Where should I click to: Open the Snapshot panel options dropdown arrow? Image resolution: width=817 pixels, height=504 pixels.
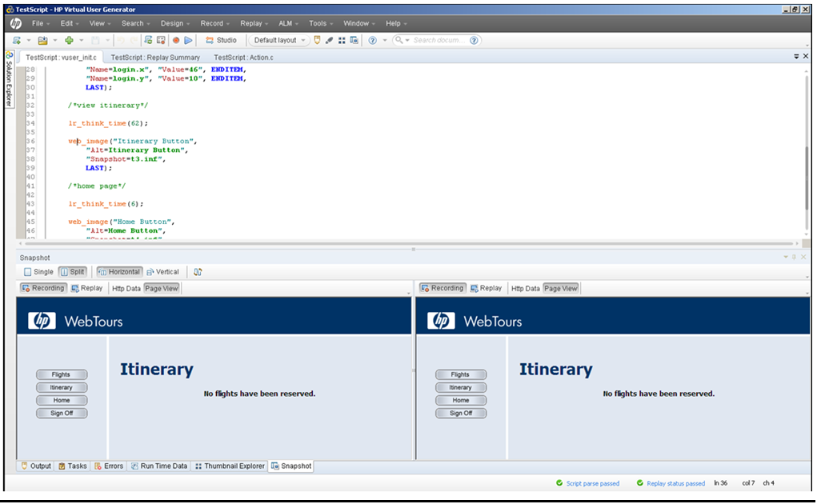pyautogui.click(x=786, y=258)
